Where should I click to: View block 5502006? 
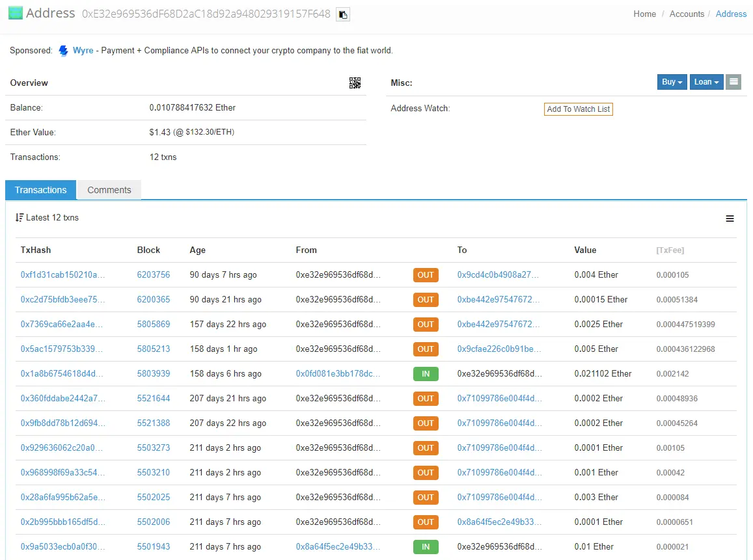click(x=153, y=522)
